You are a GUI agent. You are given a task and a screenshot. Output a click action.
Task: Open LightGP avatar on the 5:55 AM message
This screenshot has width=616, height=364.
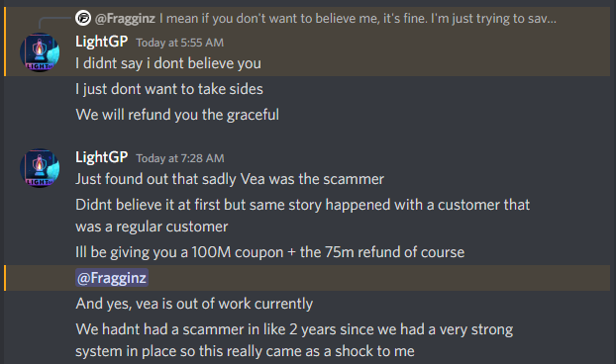[x=40, y=52]
